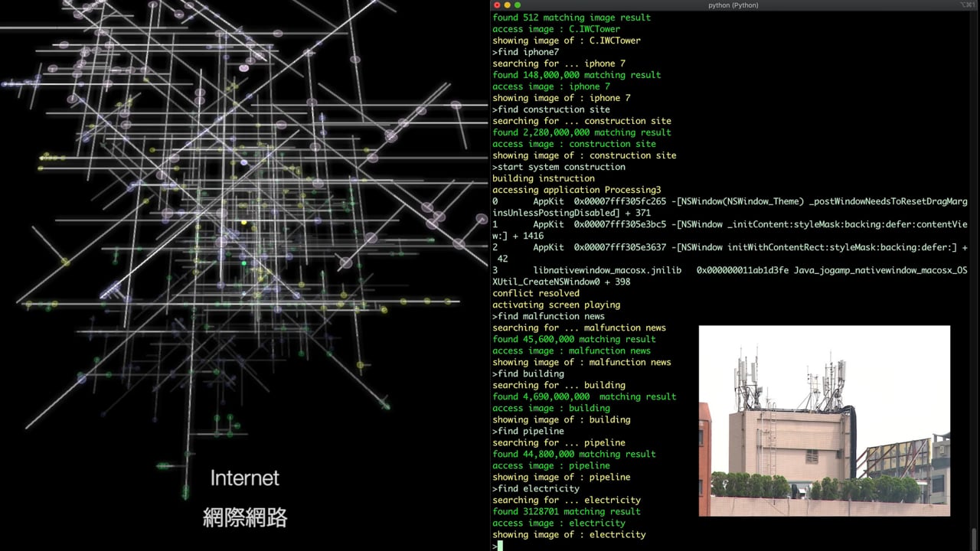Image resolution: width=980 pixels, height=551 pixels.
Task: Click the blinking cursor at terminal prompt
Action: coord(500,546)
